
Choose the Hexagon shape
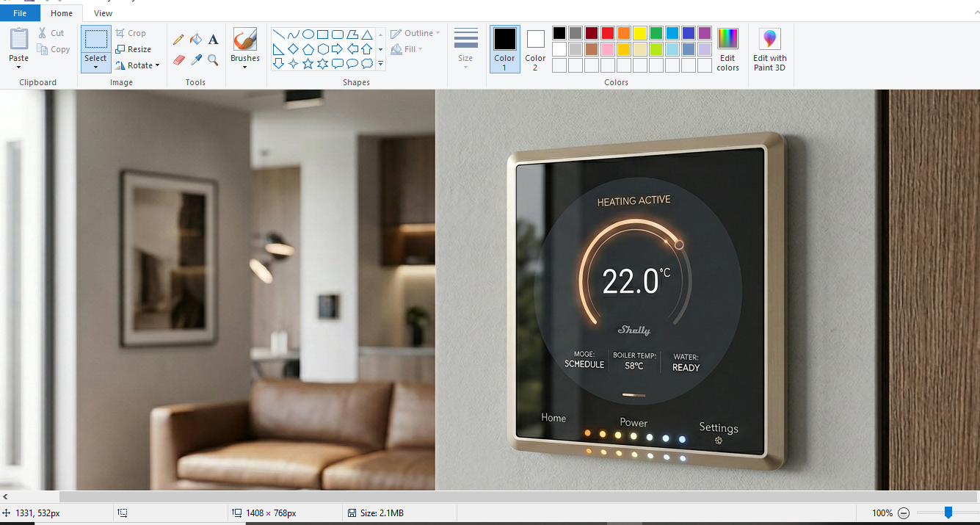click(x=323, y=49)
